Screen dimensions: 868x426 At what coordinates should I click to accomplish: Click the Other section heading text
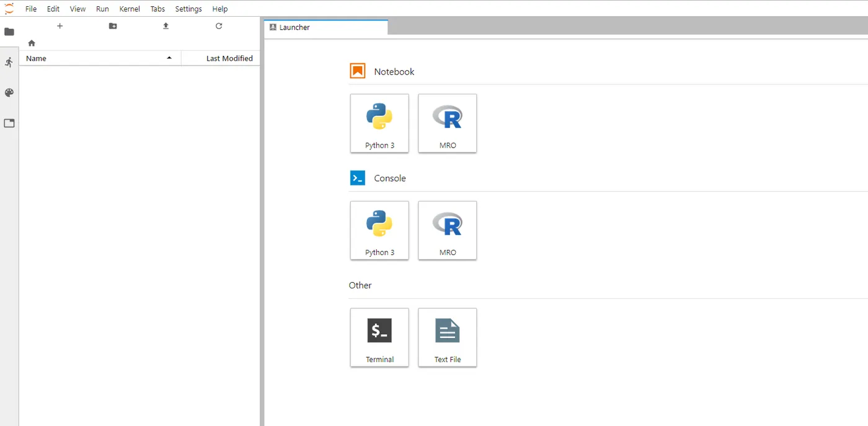pyautogui.click(x=360, y=286)
